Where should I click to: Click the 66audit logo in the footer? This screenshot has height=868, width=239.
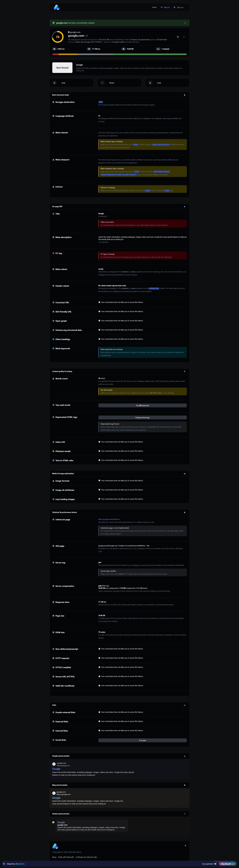click(55, 846)
